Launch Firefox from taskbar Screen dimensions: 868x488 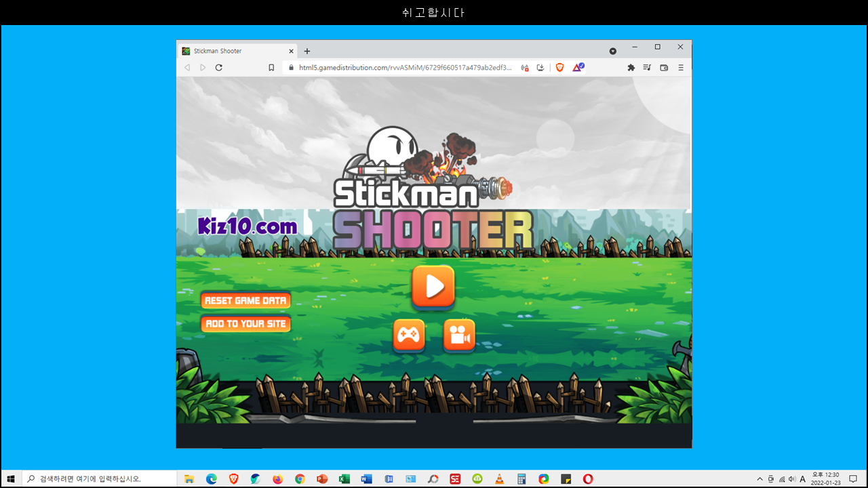(277, 479)
